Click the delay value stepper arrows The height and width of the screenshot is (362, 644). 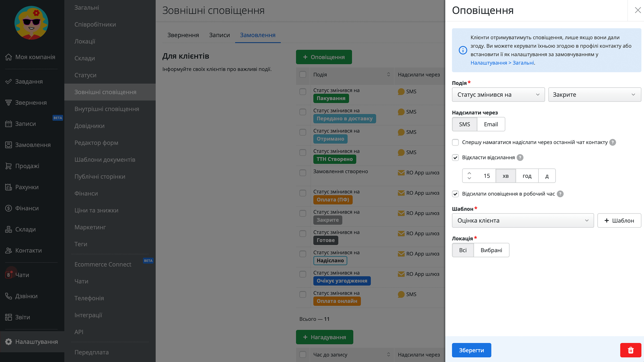(469, 175)
